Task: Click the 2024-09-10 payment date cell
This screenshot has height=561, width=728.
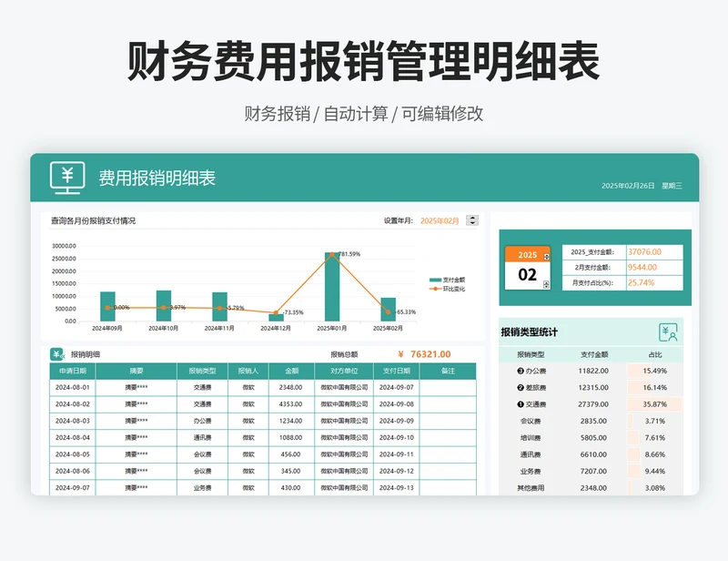Action: coord(397,437)
